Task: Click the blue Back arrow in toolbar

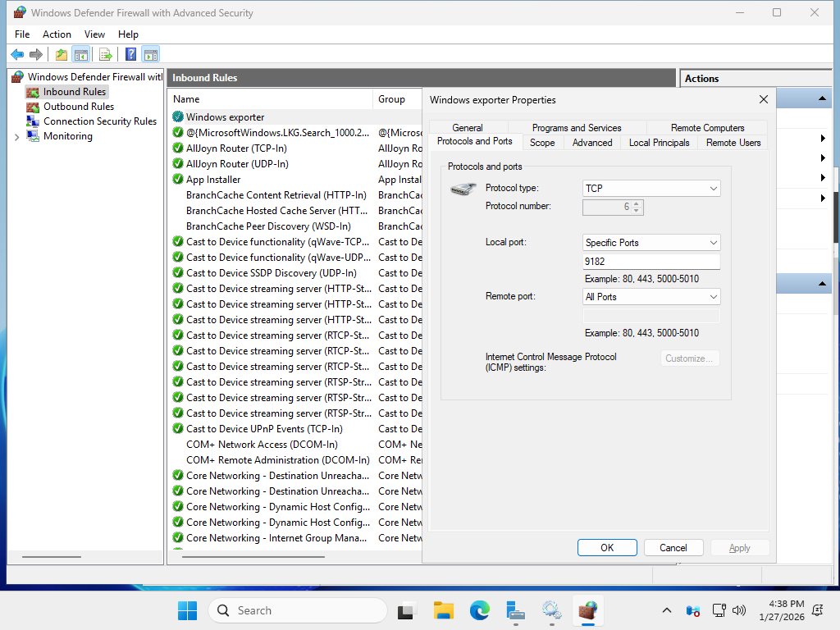Action: 17,55
